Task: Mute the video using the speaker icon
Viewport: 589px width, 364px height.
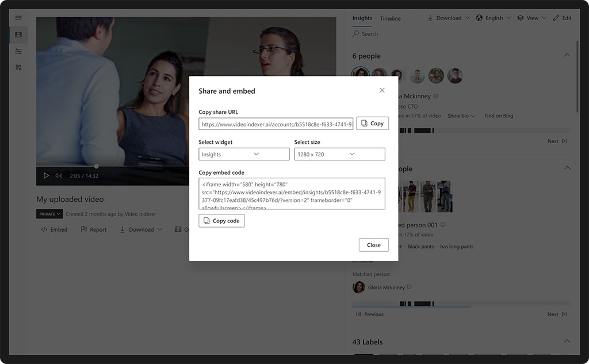Action: point(59,175)
